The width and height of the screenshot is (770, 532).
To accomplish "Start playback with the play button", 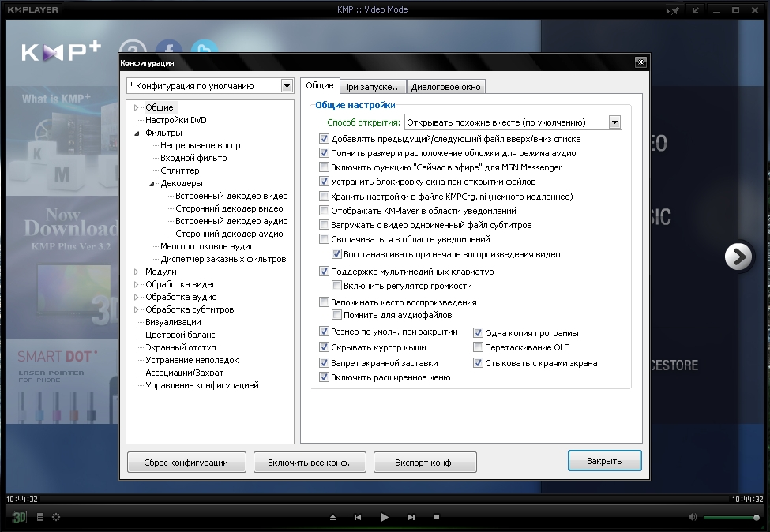I will coord(385,517).
